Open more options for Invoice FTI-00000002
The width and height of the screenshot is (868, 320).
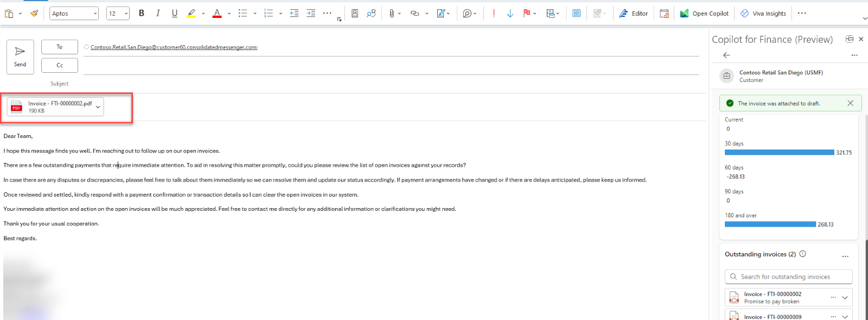[x=833, y=297]
